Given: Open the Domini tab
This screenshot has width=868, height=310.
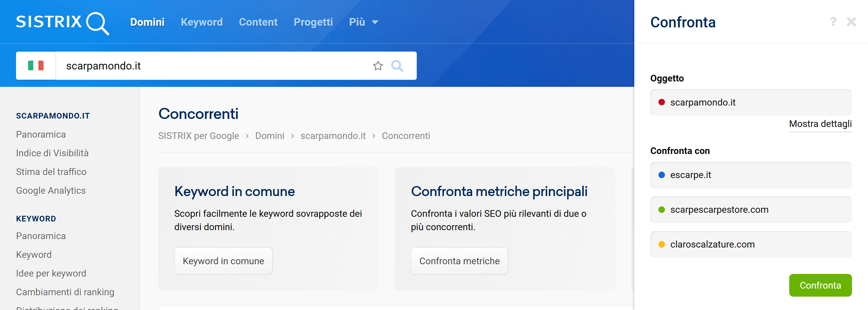Looking at the screenshot, I should [147, 22].
